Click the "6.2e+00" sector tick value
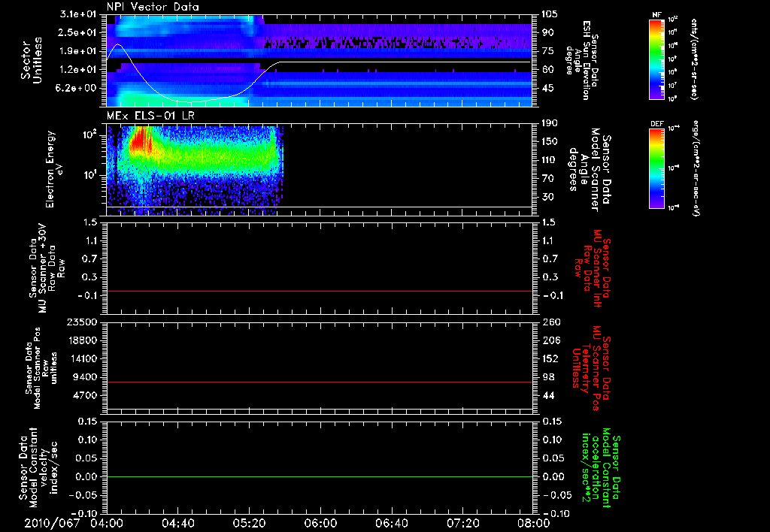The height and width of the screenshot is (532, 770). [77, 89]
